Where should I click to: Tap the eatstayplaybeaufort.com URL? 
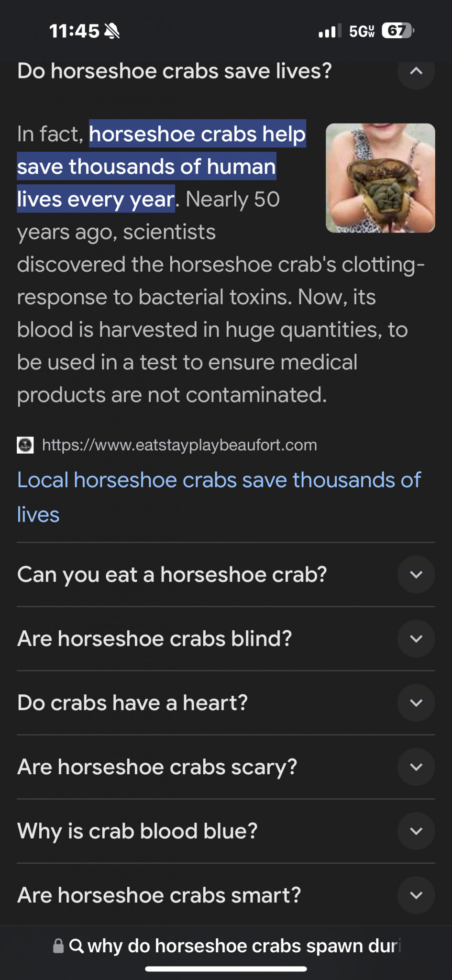pyautogui.click(x=179, y=445)
